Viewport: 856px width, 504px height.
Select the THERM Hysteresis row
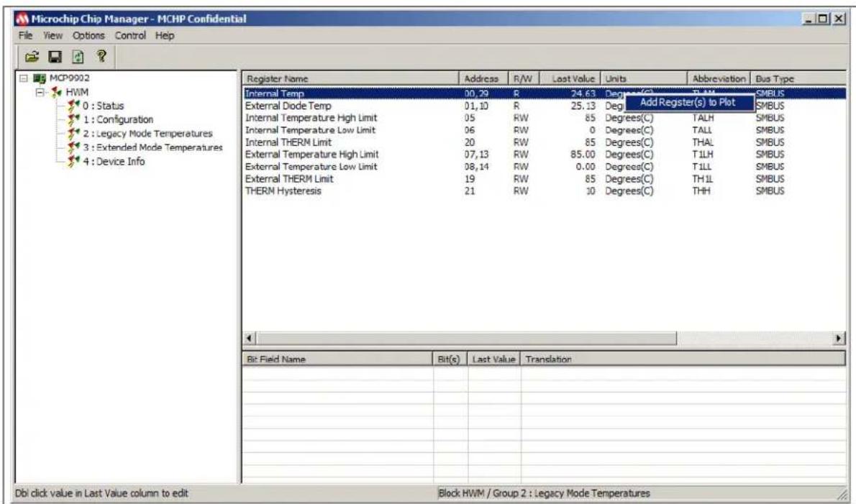tap(545, 191)
